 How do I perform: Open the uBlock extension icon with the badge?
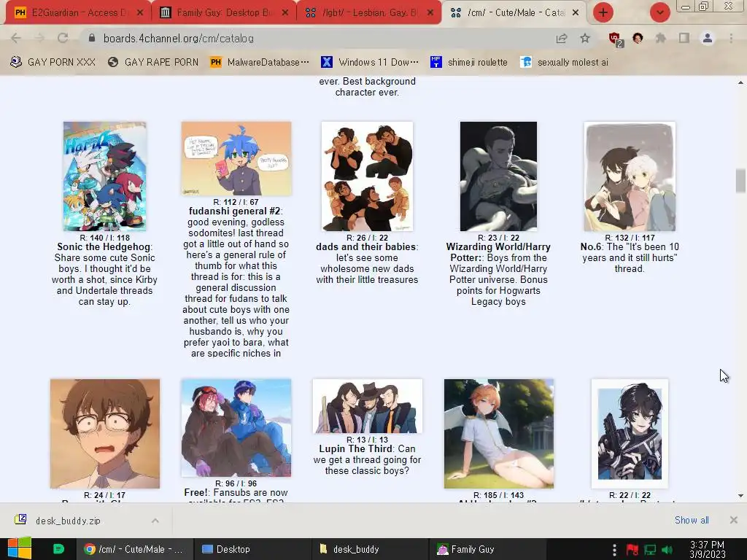pos(616,39)
